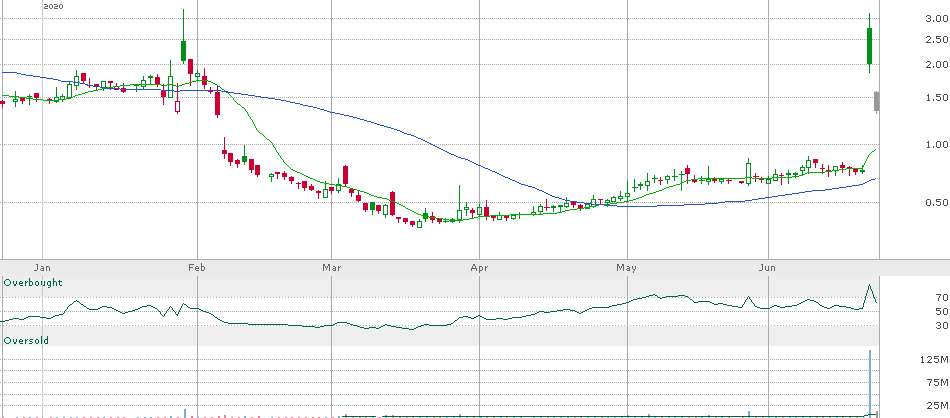Click the 1.00 price axis label

[x=937, y=144]
